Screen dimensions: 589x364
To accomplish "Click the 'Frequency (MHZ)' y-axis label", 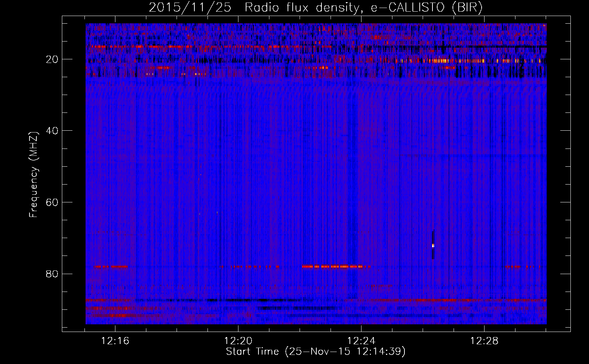I will tap(33, 175).
